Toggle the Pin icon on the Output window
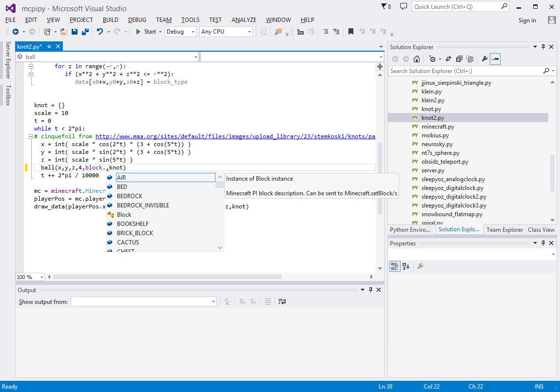The height and width of the screenshot is (392, 560). (370, 290)
